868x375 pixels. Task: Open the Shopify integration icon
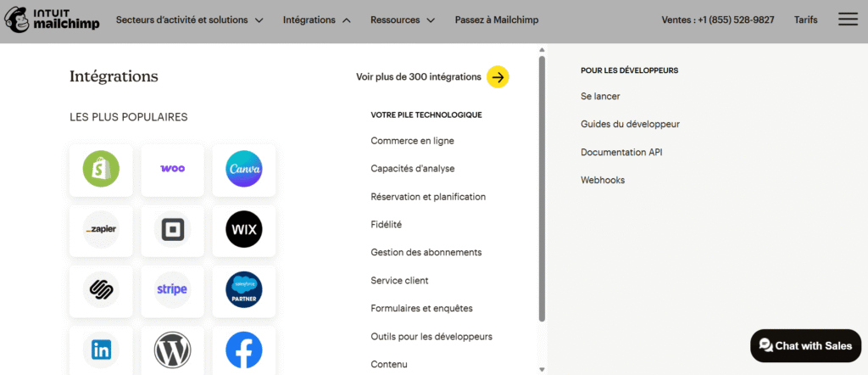point(101,169)
